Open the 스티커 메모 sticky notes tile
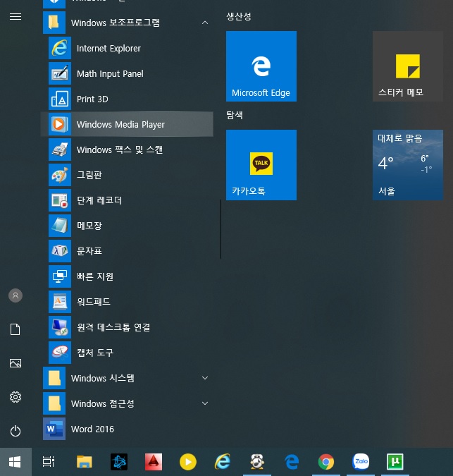This screenshot has width=453, height=476. [408, 66]
